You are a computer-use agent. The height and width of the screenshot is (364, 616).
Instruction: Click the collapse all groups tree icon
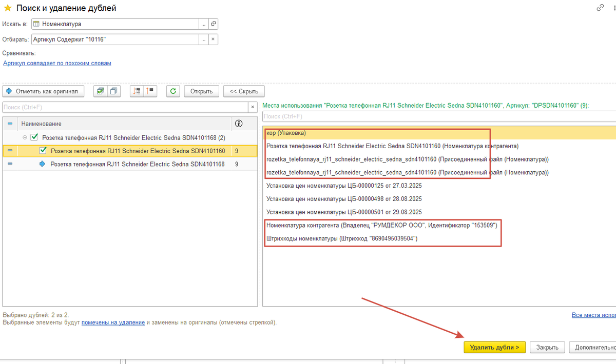[150, 91]
